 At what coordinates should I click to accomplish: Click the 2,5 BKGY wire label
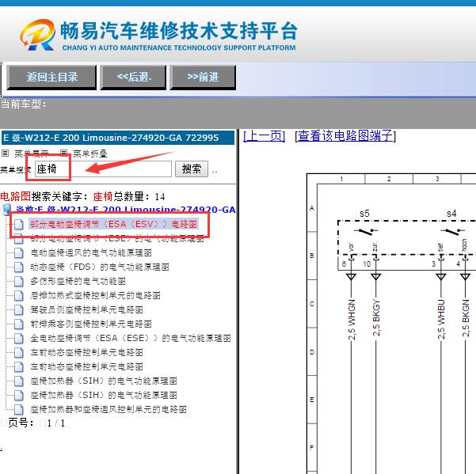[x=376, y=317]
